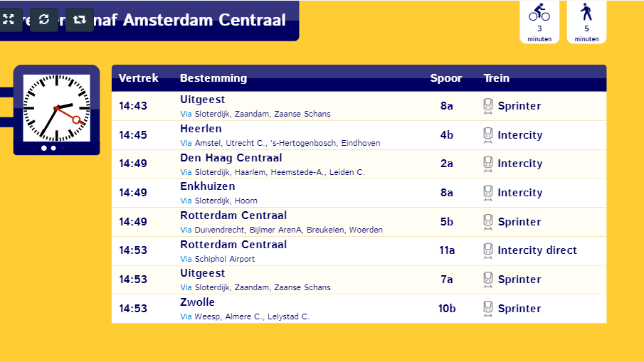
Task: Select the bicycle 3 minuten tile
Action: [x=539, y=21]
